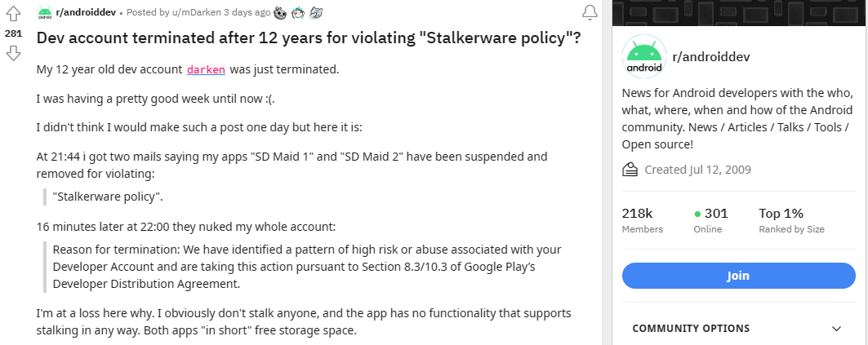Click the cake icon beside Created date
Viewport: 868px width, 345px height.
tap(630, 170)
